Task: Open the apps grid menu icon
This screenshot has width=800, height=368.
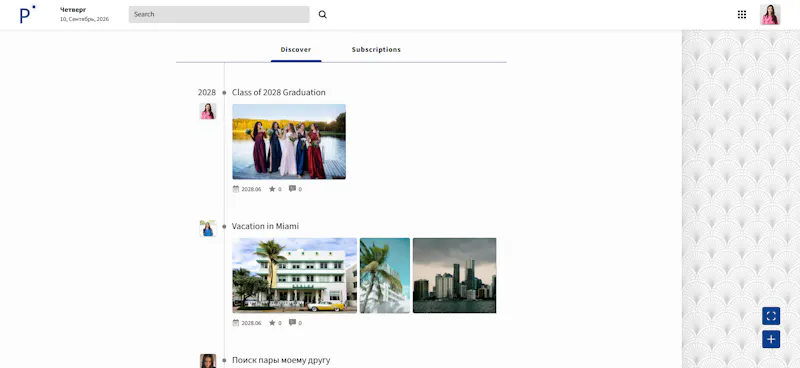Action: [742, 14]
